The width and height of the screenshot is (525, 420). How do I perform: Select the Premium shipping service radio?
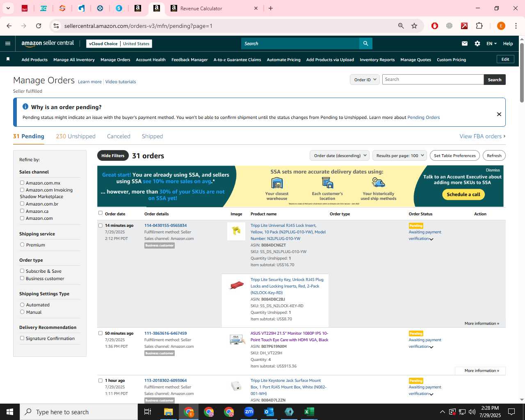(22, 245)
